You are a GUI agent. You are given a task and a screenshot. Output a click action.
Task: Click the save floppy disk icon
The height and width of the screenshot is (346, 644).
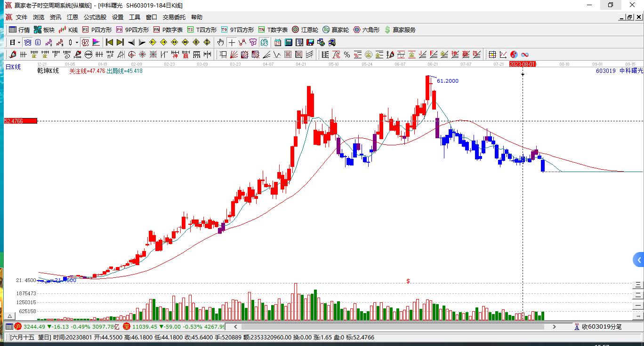tap(310, 42)
